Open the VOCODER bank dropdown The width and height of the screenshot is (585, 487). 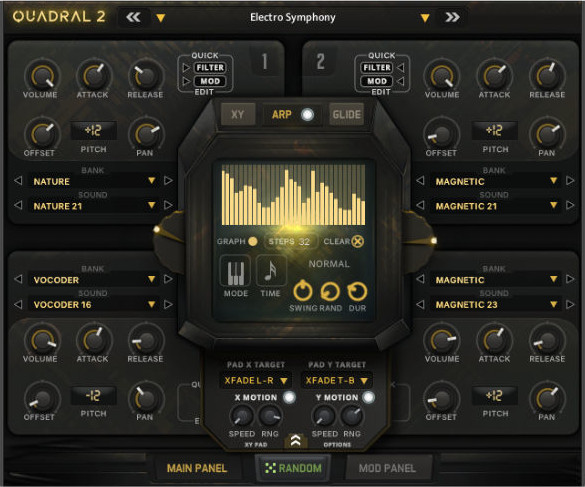pyautogui.click(x=93, y=280)
